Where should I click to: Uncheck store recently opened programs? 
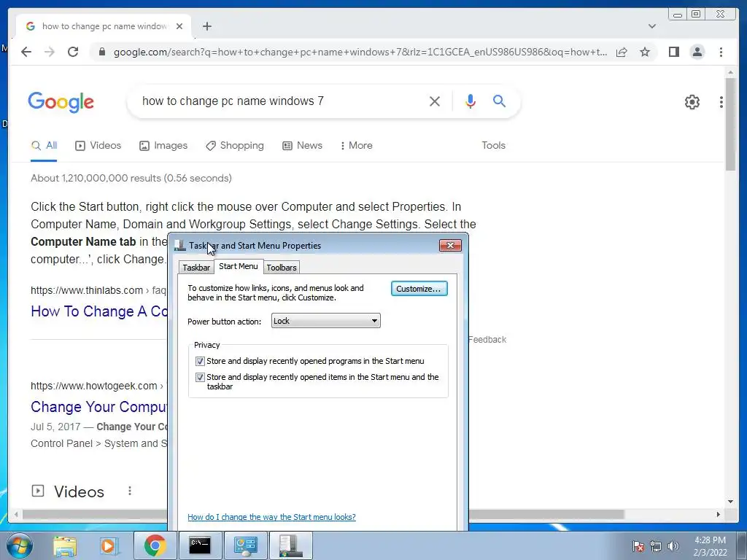(200, 361)
